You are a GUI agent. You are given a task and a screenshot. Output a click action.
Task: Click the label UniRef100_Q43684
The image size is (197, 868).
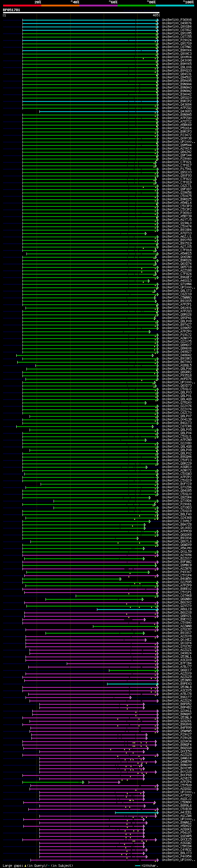click(x=177, y=104)
